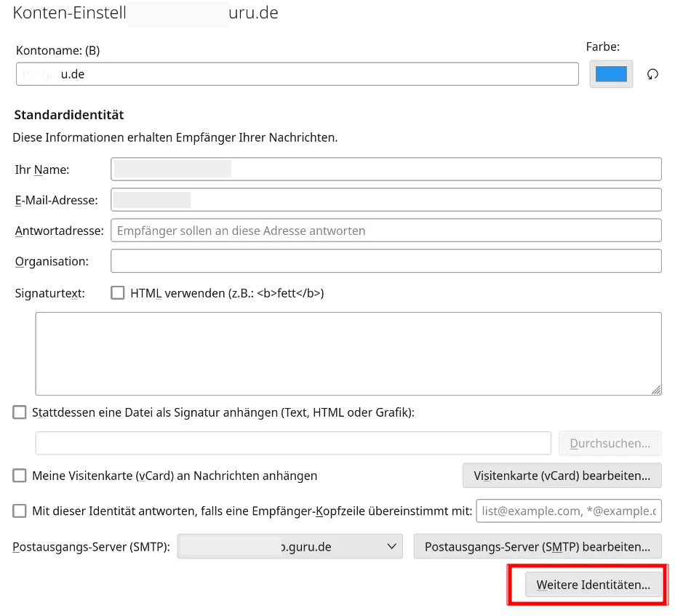Focus the Organisation input field
This screenshot has width=675, height=616.
click(x=386, y=261)
